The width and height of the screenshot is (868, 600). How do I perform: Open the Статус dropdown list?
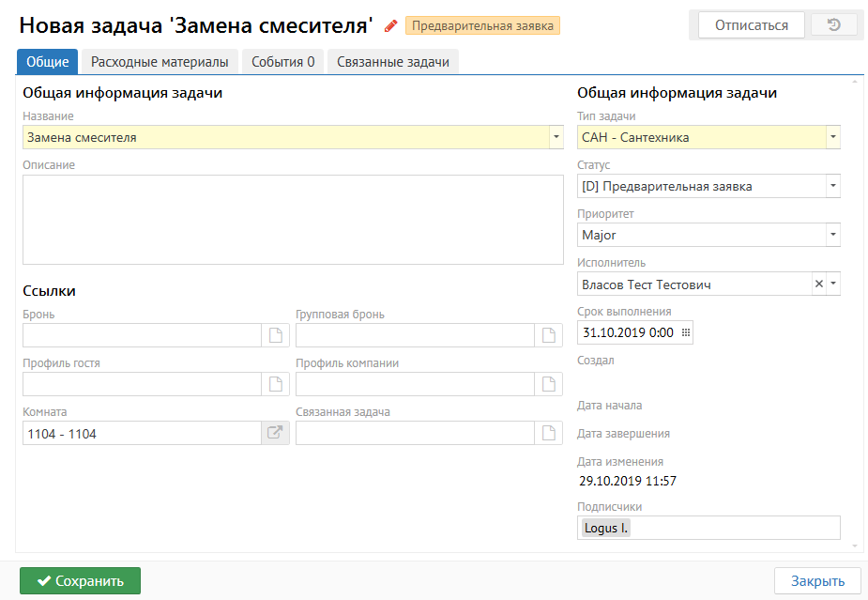(832, 186)
